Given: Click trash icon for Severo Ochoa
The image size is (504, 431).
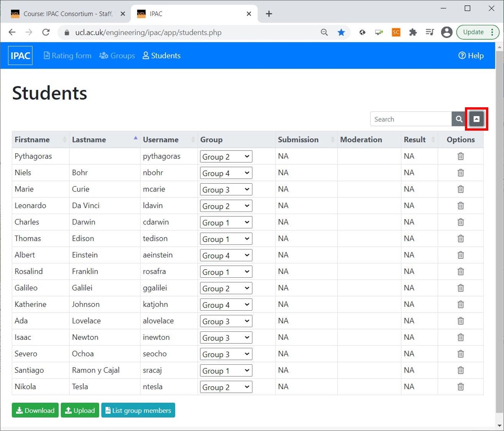Looking at the screenshot, I should (x=461, y=354).
